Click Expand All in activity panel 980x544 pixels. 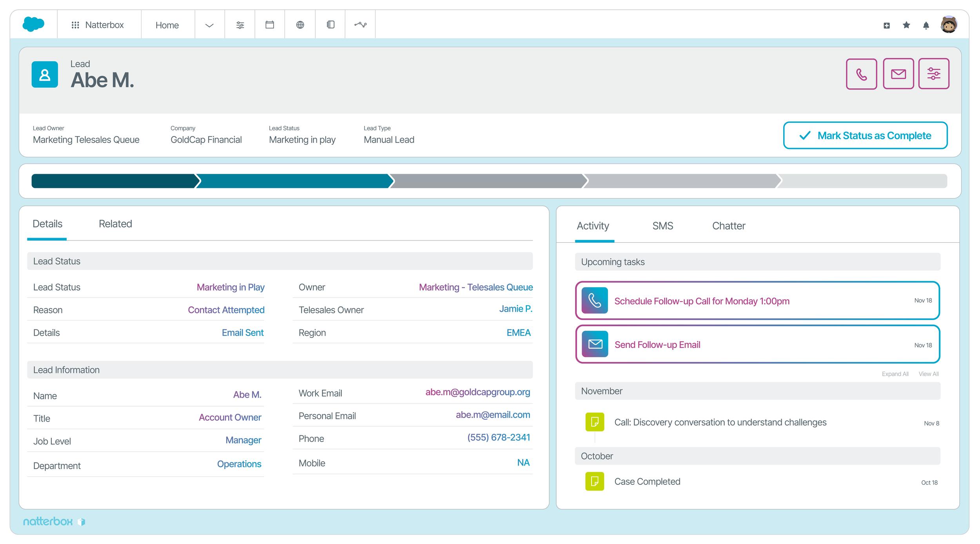tap(895, 374)
